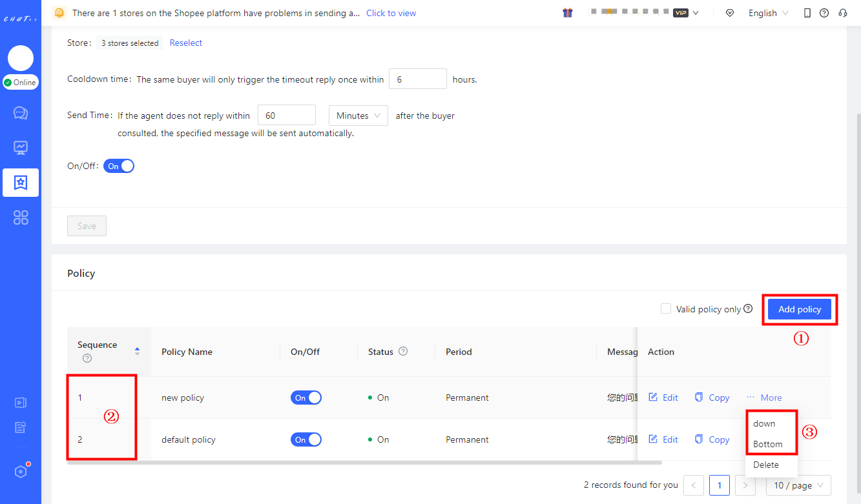This screenshot has height=504, width=861.
Task: Open the English language dropdown
Action: coord(769,13)
